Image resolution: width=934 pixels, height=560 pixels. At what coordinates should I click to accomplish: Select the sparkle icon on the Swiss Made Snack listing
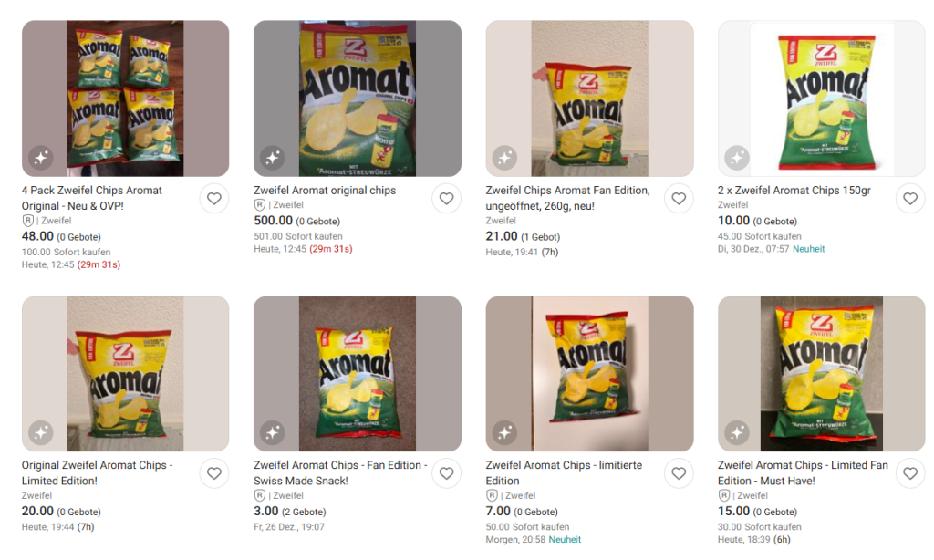pos(273,433)
